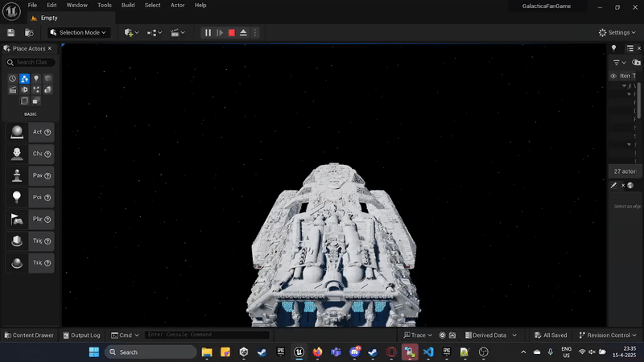Open the Selection Mode dropdown

[x=79, y=33]
